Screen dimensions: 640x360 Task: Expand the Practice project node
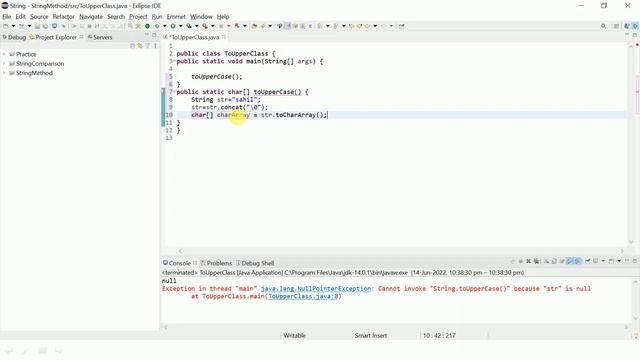click(4, 54)
